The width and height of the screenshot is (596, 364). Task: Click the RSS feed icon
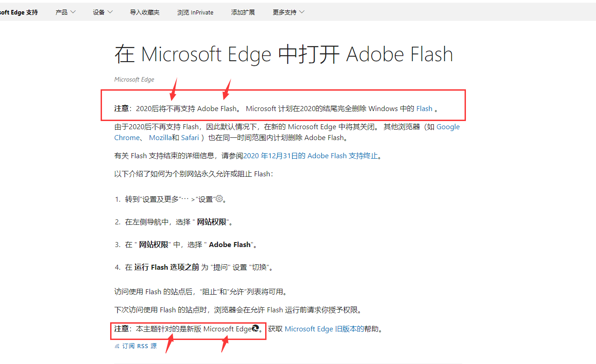click(117, 346)
